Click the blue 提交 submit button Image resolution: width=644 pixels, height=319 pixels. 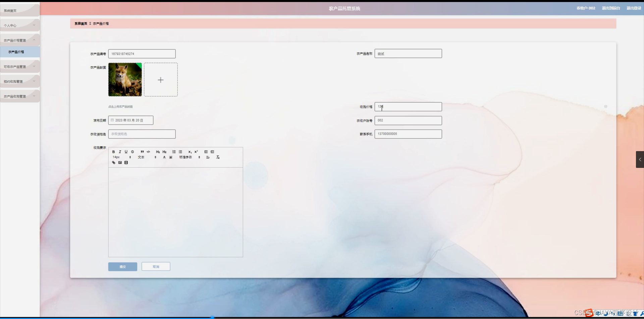coord(122,267)
